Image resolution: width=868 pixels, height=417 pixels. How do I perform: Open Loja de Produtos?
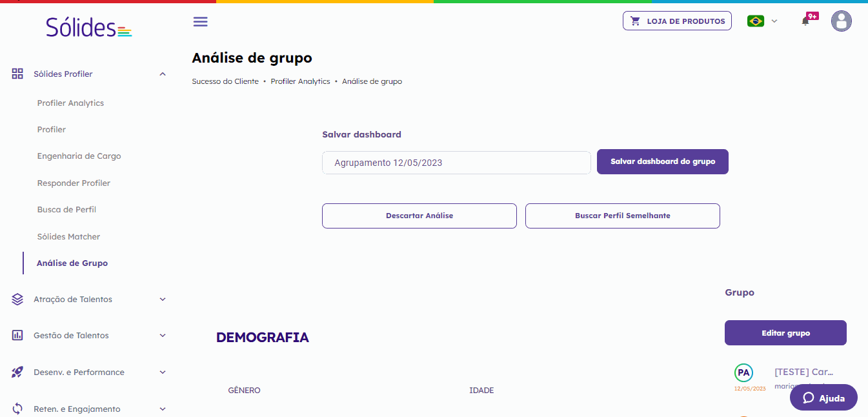677,21
